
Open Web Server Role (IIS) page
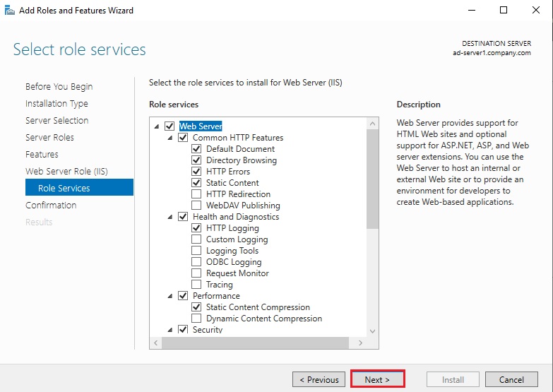tap(66, 171)
